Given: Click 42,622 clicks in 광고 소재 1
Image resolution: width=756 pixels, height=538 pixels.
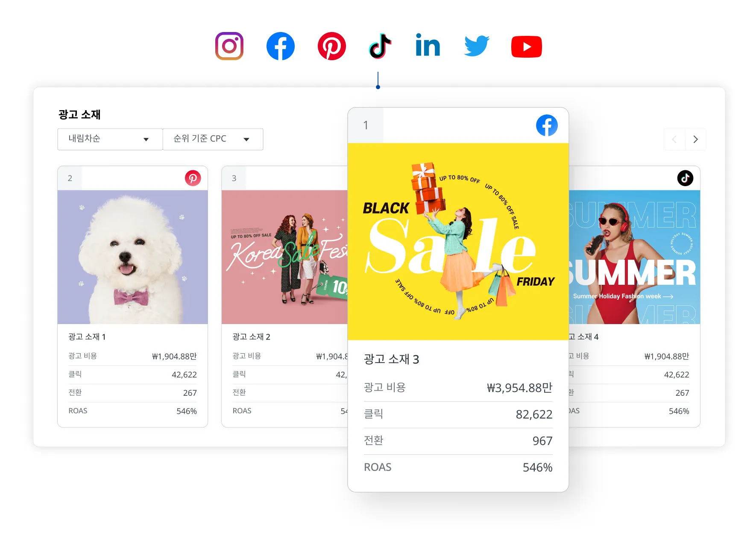Looking at the screenshot, I should click(184, 375).
